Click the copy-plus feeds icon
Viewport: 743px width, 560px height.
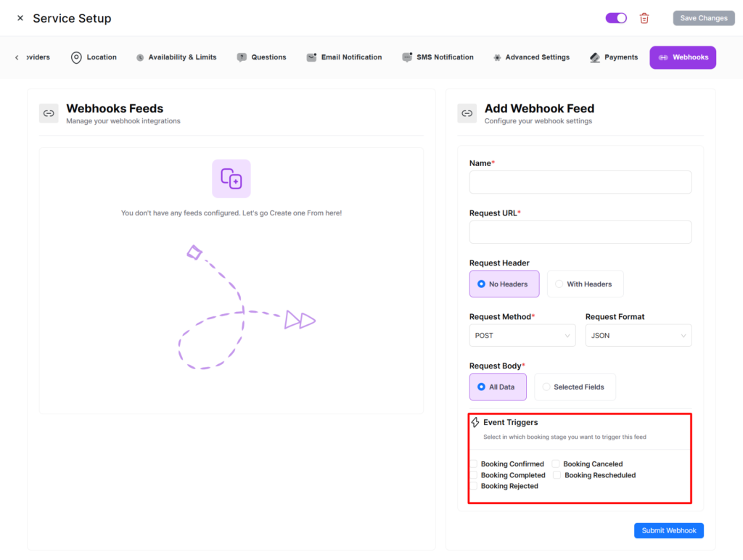231,178
